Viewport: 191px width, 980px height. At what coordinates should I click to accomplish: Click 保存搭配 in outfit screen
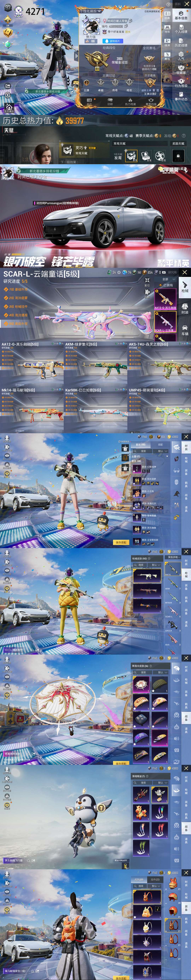click(x=121, y=543)
